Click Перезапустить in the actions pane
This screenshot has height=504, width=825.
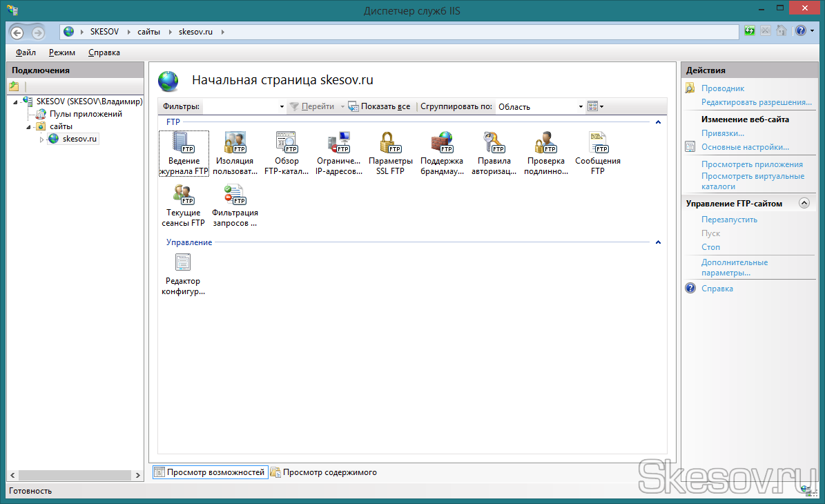[x=729, y=220]
